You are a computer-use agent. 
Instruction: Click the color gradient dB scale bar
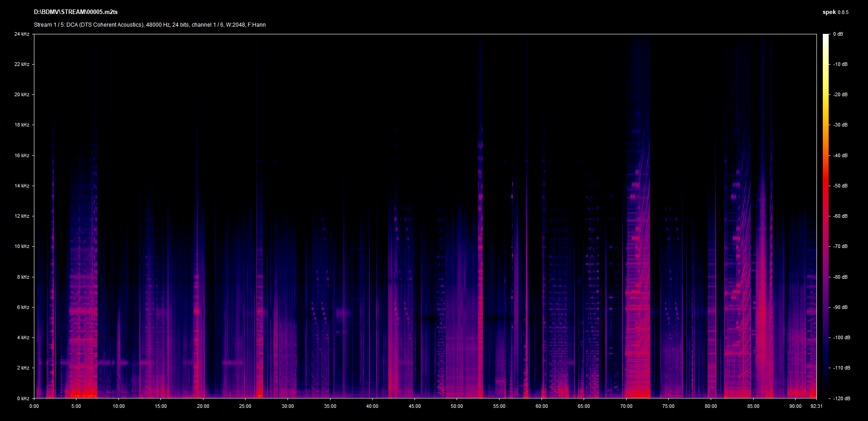coord(826,216)
